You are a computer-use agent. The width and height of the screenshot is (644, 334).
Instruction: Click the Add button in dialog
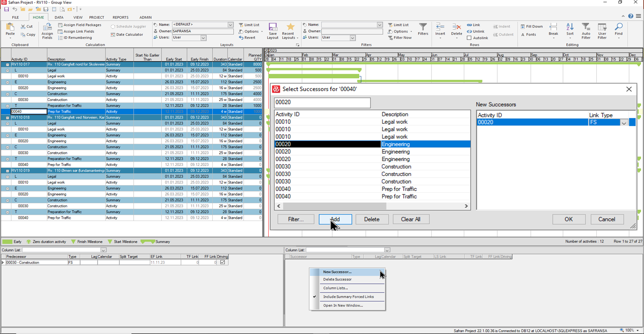point(335,219)
